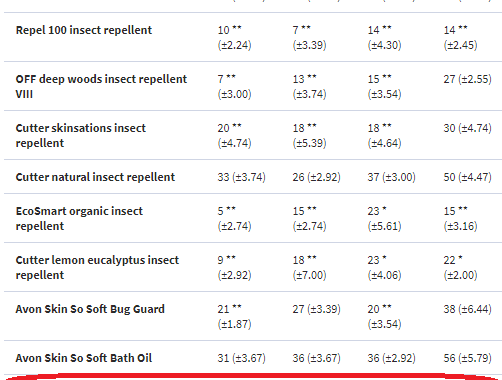Click the value 33 (±3.74) cell

[242, 177]
